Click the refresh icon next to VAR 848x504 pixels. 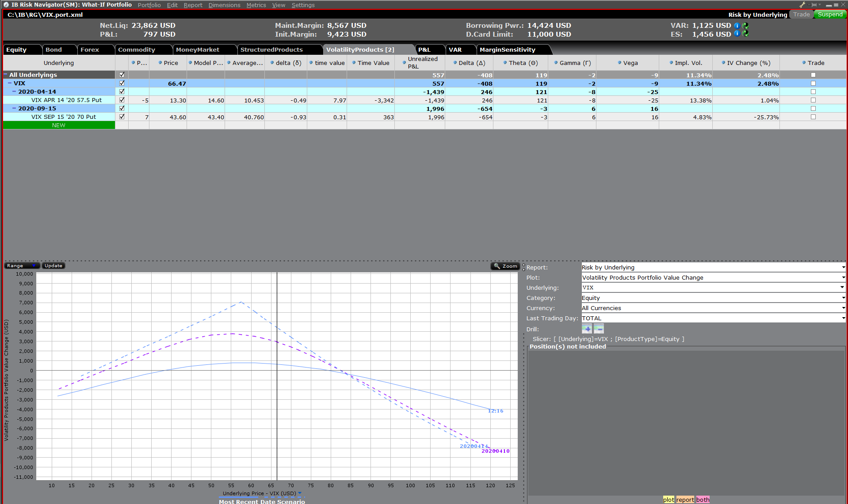[745, 26]
